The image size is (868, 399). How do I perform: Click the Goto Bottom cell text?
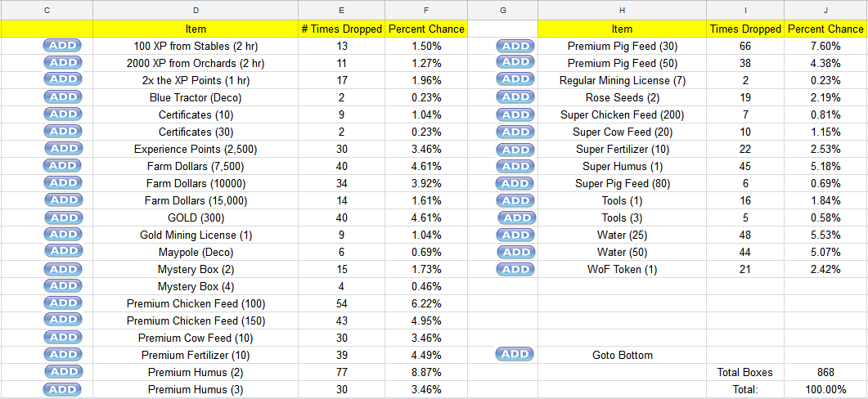click(623, 356)
